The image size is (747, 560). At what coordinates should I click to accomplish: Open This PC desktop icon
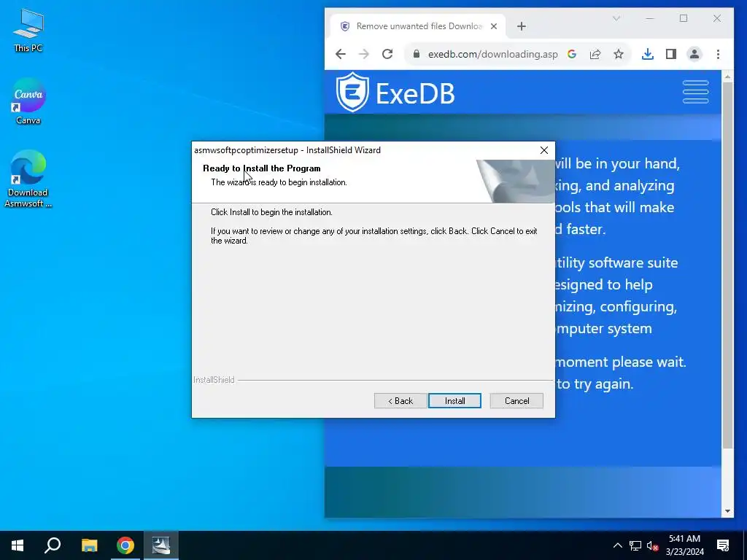pyautogui.click(x=28, y=31)
